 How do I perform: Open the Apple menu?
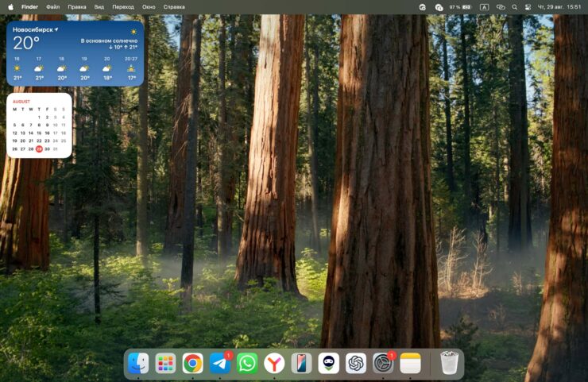[10, 6]
